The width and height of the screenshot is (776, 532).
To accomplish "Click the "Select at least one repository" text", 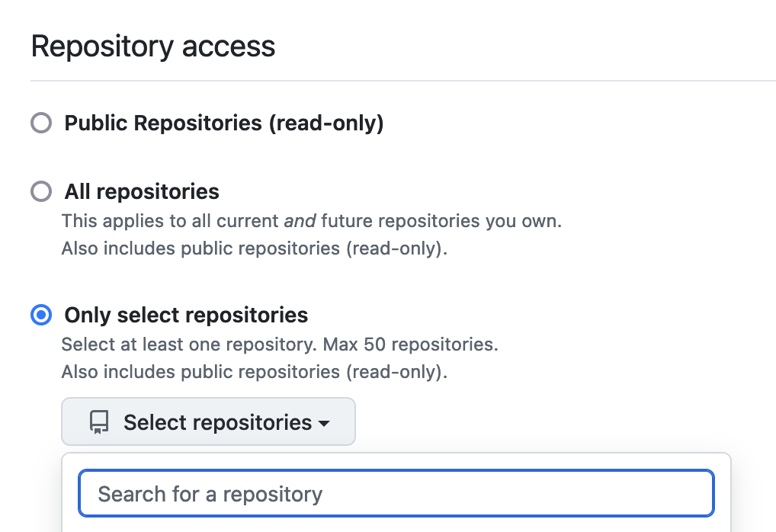I will click(x=188, y=344).
